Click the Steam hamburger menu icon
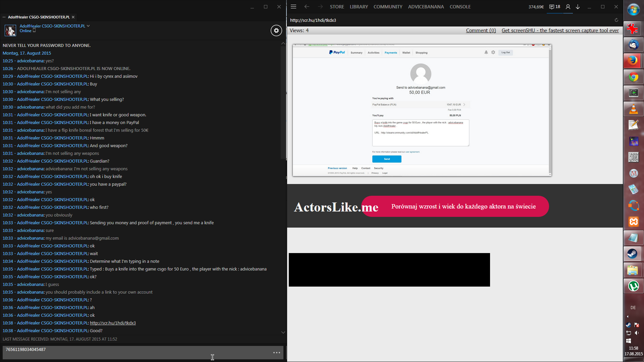The width and height of the screenshot is (644, 362). point(293,7)
